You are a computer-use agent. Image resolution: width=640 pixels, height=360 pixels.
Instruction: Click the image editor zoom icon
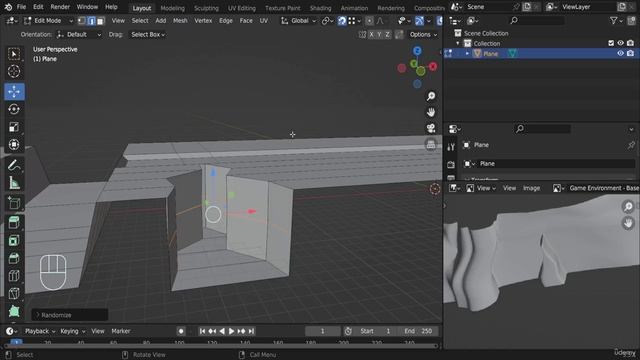point(628,207)
